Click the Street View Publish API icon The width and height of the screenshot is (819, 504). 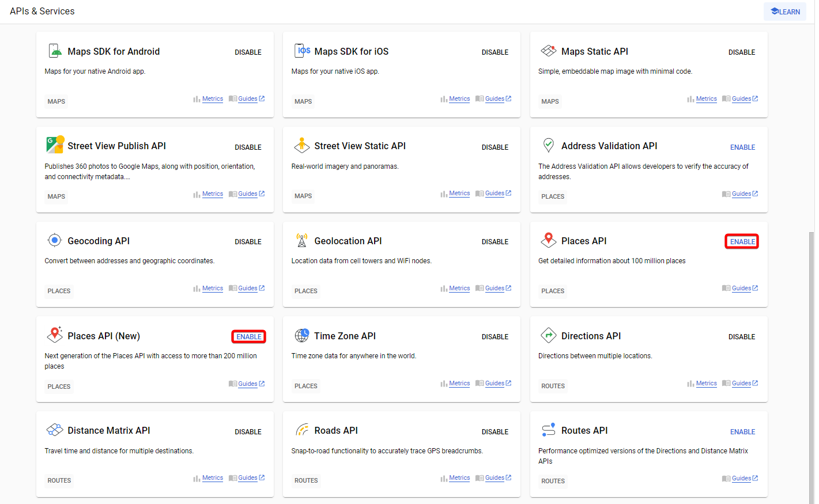point(55,145)
